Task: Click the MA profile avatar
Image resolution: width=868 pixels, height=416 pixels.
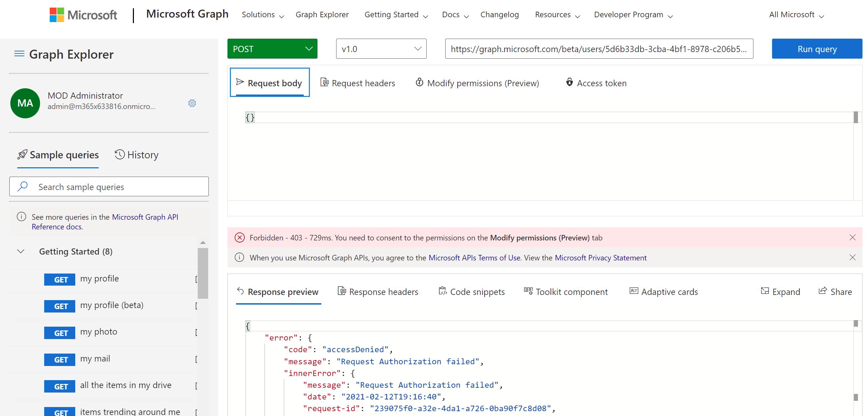Action: click(x=25, y=103)
